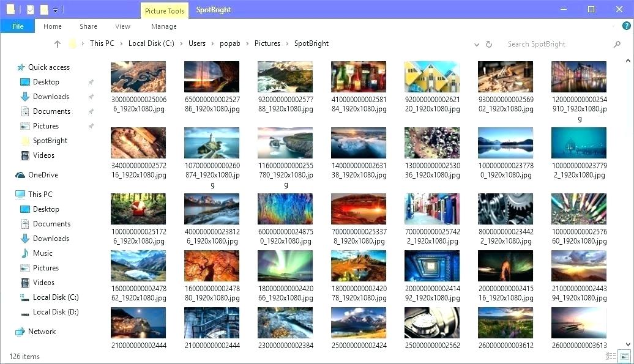Switch to large thumbnails view icon
The height and width of the screenshot is (364, 634).
pyautogui.click(x=625, y=356)
